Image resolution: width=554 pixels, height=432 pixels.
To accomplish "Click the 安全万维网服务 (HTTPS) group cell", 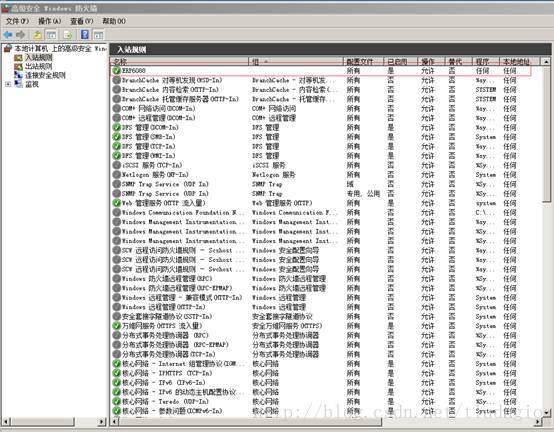I will point(287,326).
